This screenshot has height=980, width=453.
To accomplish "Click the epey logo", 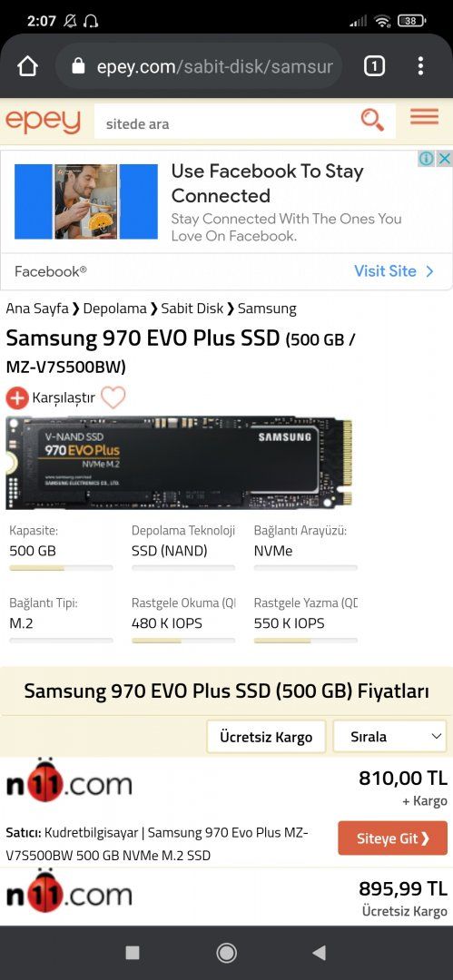I will [x=44, y=121].
